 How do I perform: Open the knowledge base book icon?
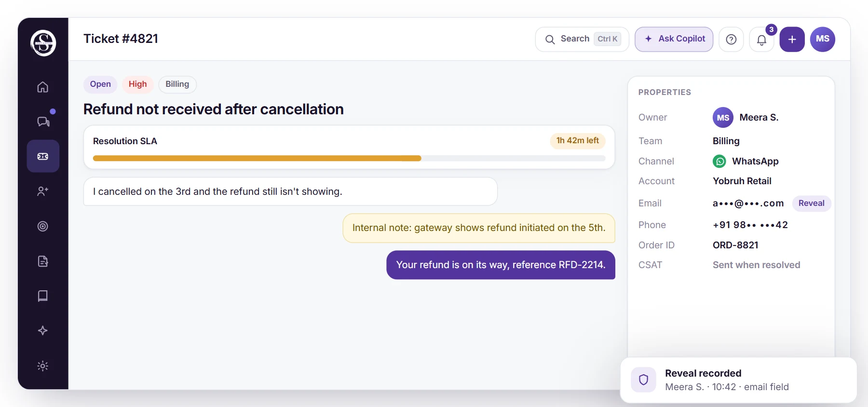[x=43, y=296]
